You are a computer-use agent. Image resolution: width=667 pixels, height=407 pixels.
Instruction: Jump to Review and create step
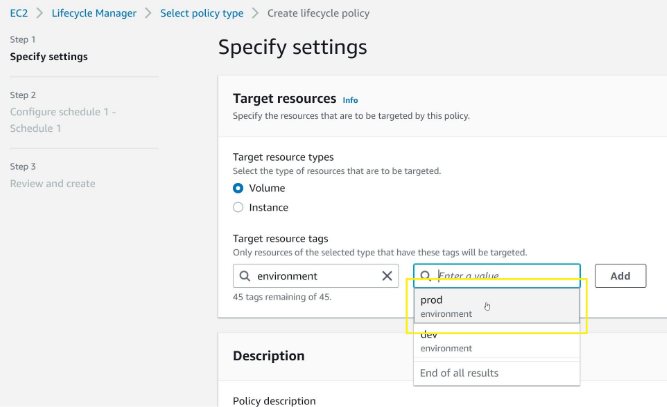[x=52, y=183]
